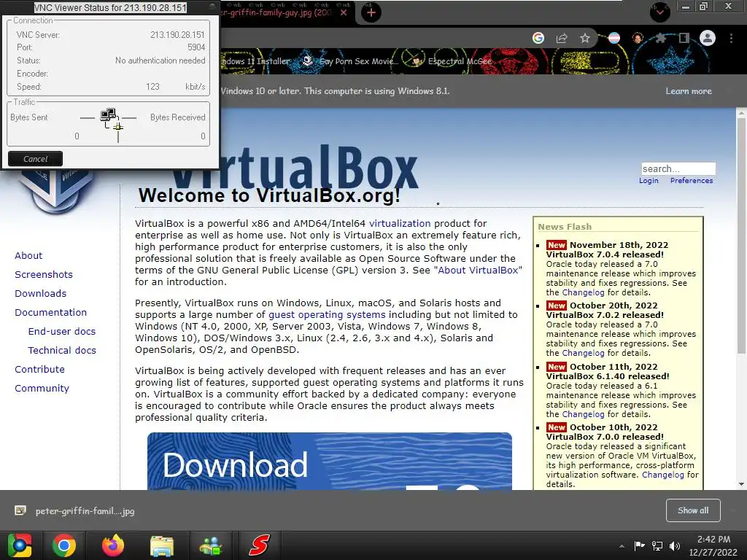Open End-user docs
The image size is (747, 560).
[62, 332]
